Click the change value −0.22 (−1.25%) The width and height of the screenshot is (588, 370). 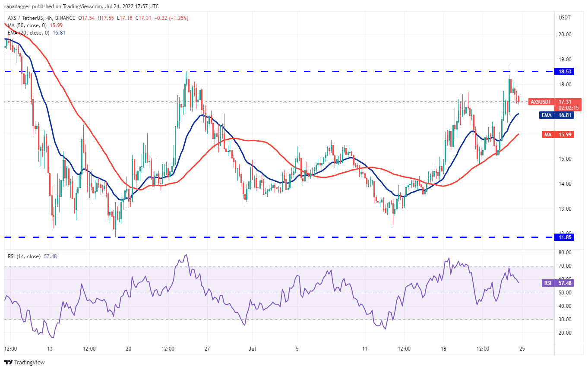(171, 18)
